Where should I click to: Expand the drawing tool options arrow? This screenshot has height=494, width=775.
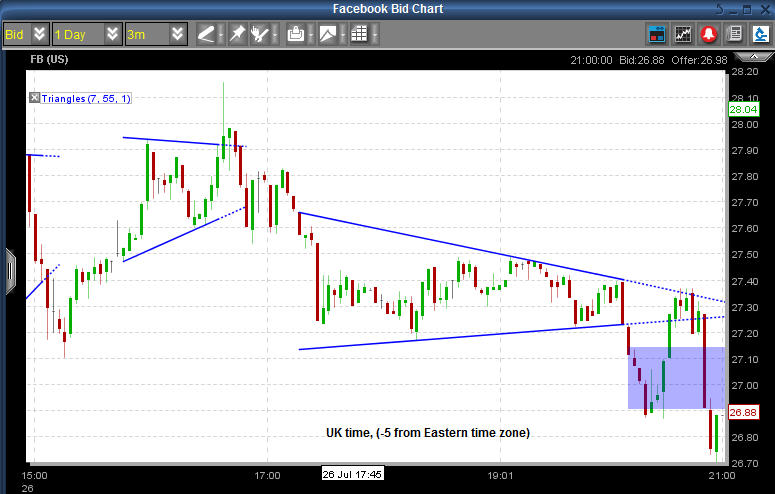[221, 35]
